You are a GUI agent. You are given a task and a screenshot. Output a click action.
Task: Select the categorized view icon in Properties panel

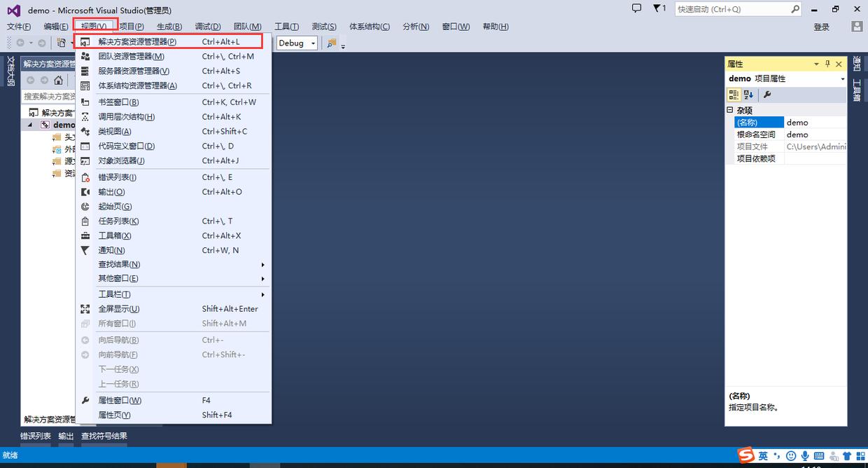point(734,94)
